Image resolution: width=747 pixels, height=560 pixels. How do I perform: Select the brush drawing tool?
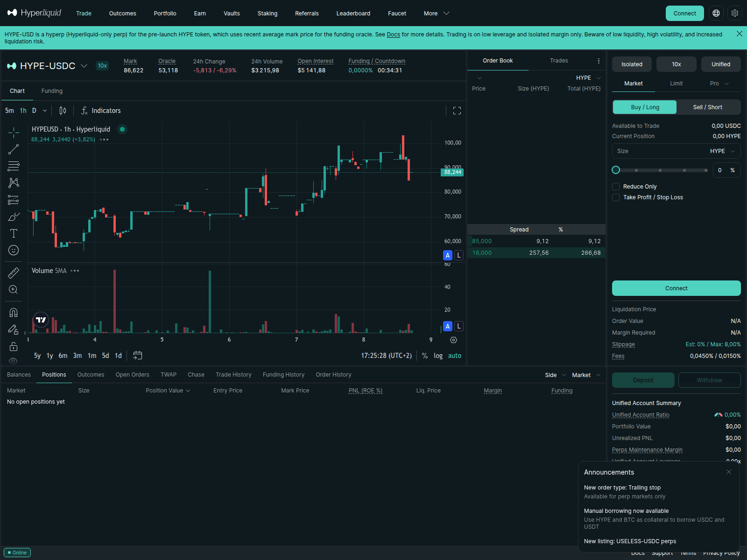point(14,217)
